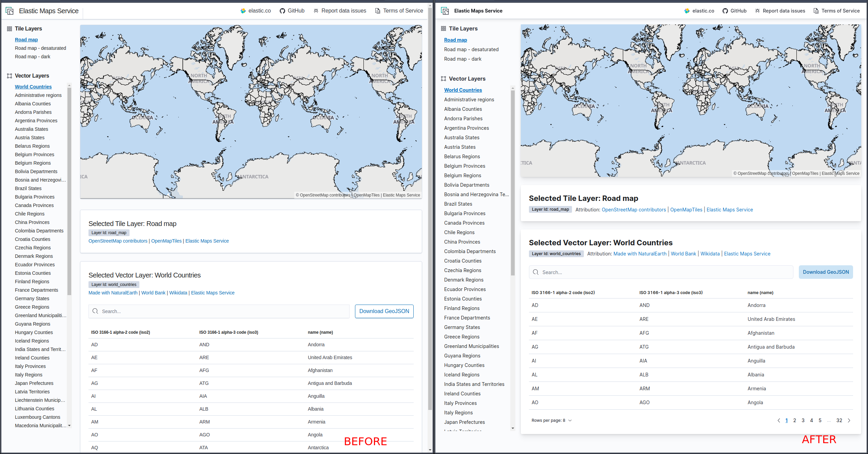Open the Rows per page dropdown
Image resolution: width=868 pixels, height=454 pixels.
(x=551, y=420)
